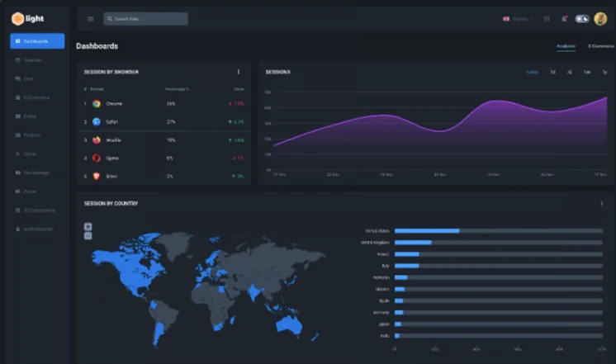
Task: Click the Authentication lock icon
Action: [x=17, y=229]
